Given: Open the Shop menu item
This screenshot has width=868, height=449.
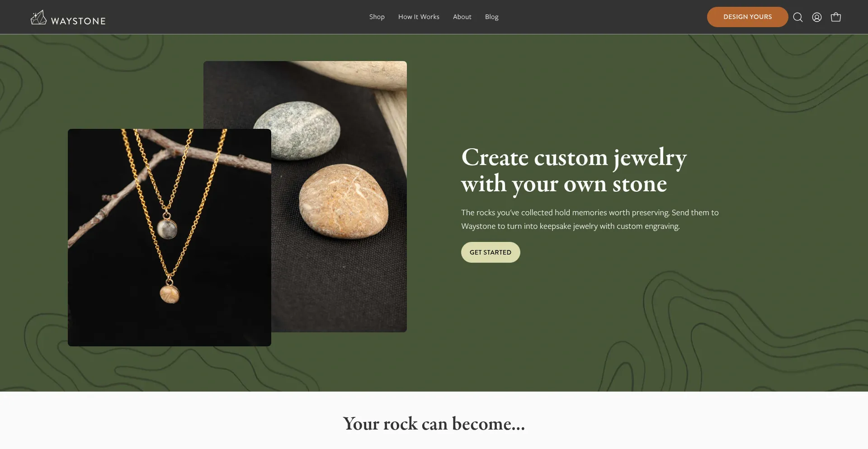Looking at the screenshot, I should click(x=377, y=17).
